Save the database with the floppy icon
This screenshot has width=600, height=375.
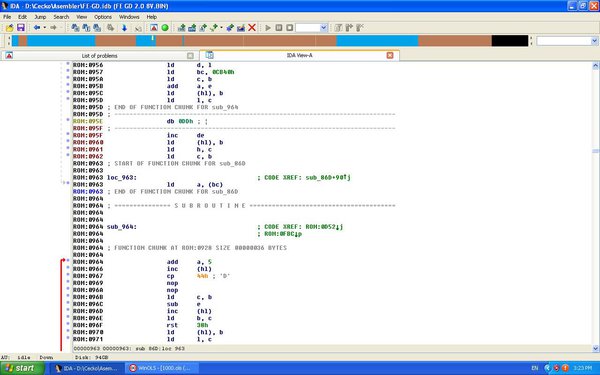21,28
